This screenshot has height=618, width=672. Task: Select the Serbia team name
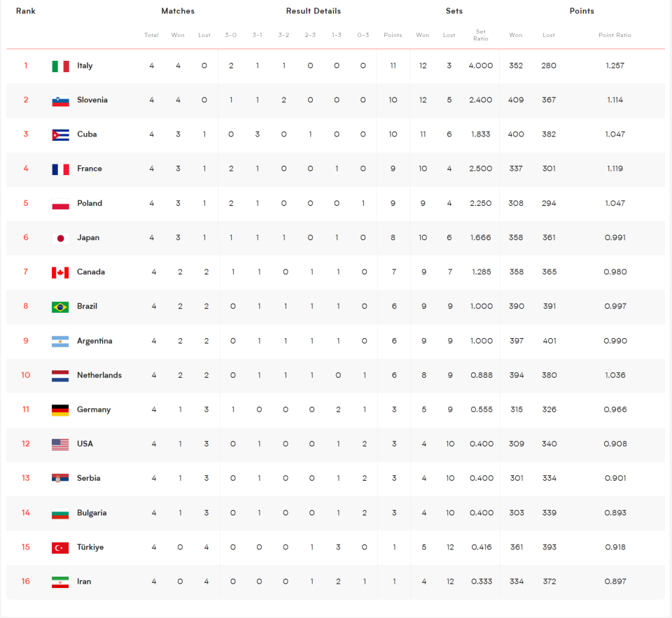(x=89, y=478)
